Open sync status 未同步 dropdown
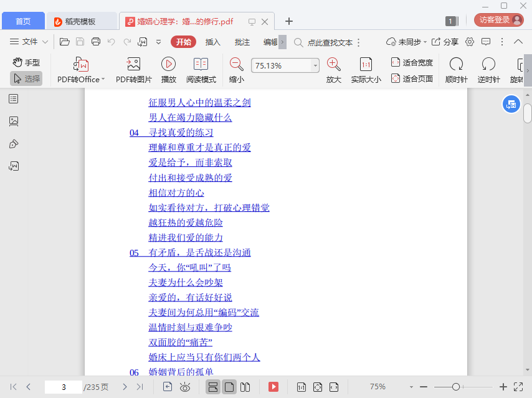 (x=406, y=42)
